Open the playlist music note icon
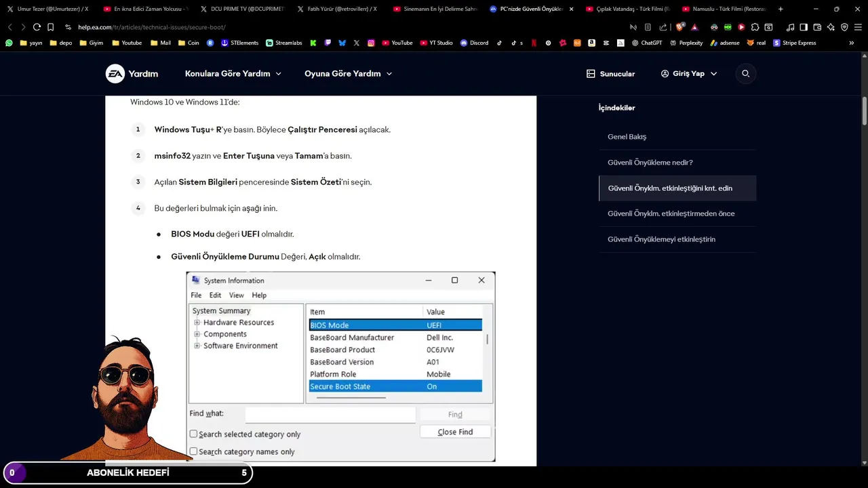The image size is (868, 488). point(790,27)
